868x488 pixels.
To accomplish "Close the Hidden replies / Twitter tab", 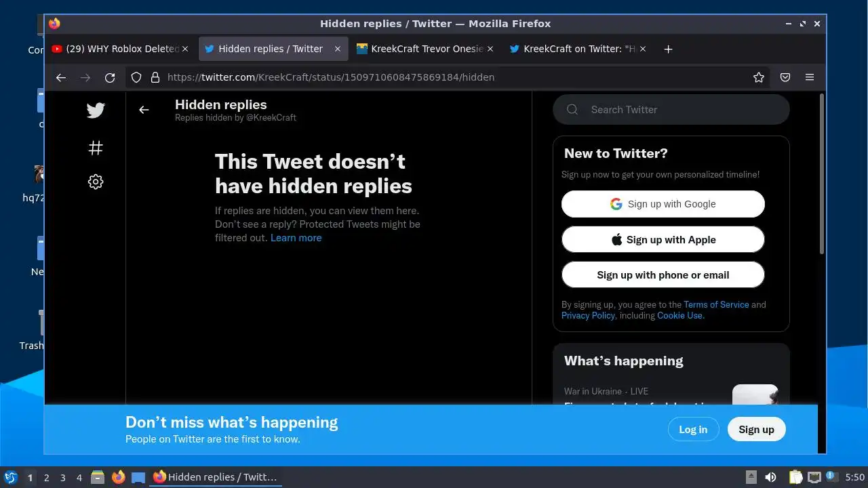I will [x=338, y=49].
